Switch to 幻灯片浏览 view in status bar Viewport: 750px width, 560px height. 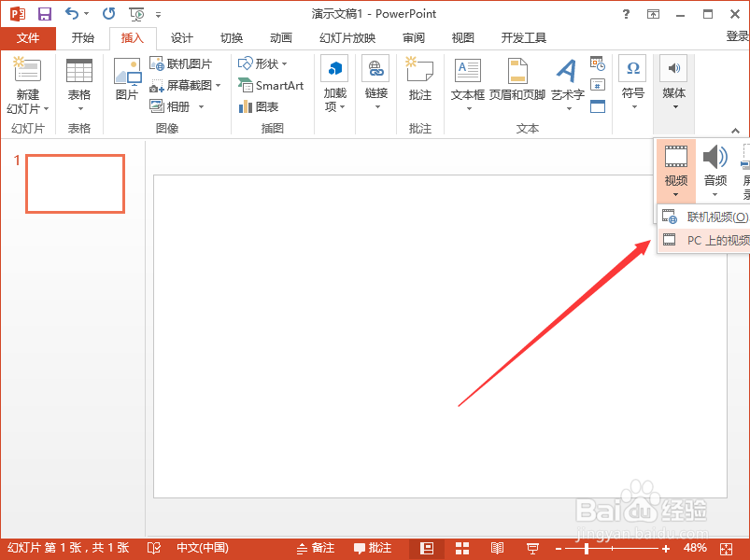click(461, 548)
